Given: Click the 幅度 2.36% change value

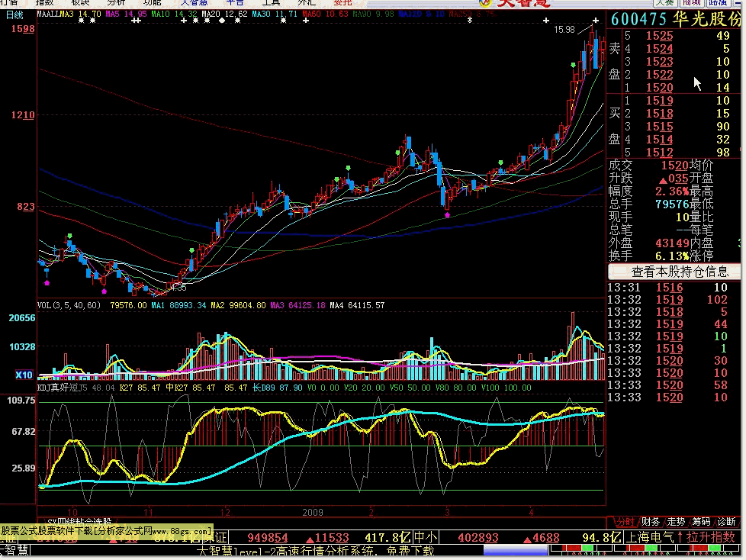Looking at the screenshot, I should pos(672,191).
